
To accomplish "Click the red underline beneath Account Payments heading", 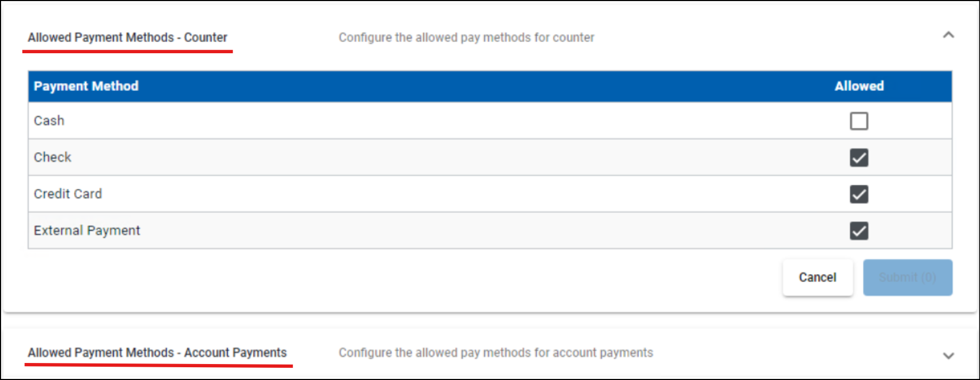I will pos(159,365).
